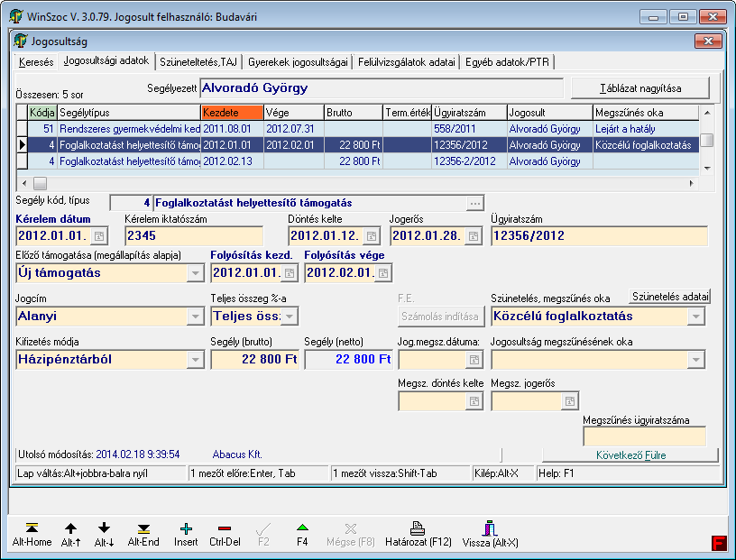Open Egyéb adatok/PTR tab
736x560 pixels.
pos(508,62)
